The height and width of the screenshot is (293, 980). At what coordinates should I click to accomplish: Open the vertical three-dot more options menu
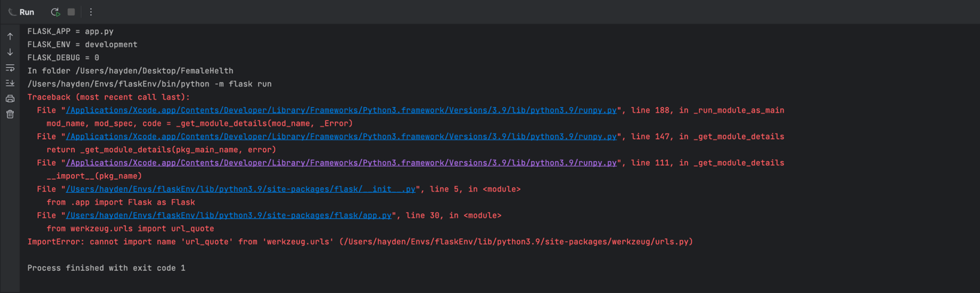tap(91, 12)
